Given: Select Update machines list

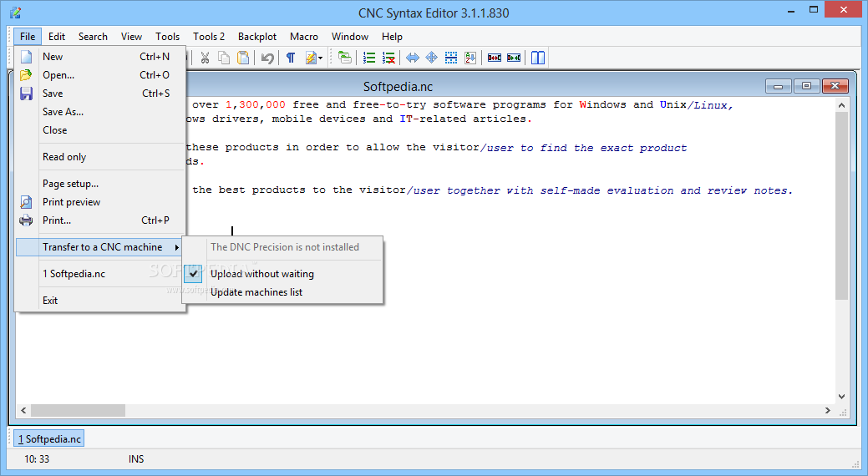Looking at the screenshot, I should click(x=256, y=292).
